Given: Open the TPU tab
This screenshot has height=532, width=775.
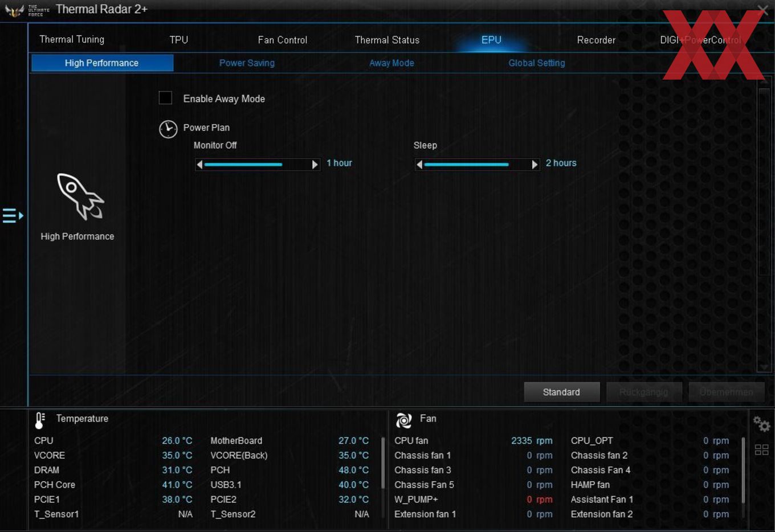Looking at the screenshot, I should click(x=178, y=40).
